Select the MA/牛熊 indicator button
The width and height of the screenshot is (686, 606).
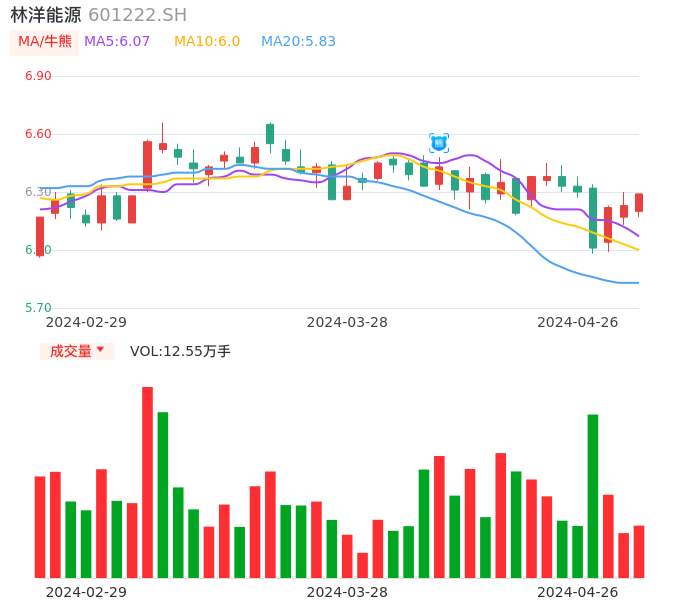click(x=45, y=42)
